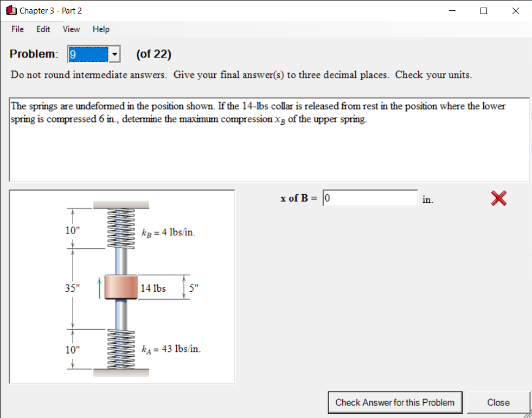This screenshot has width=532, height=418.
Task: Click the 14 lbs collar in the diagram
Action: [122, 288]
